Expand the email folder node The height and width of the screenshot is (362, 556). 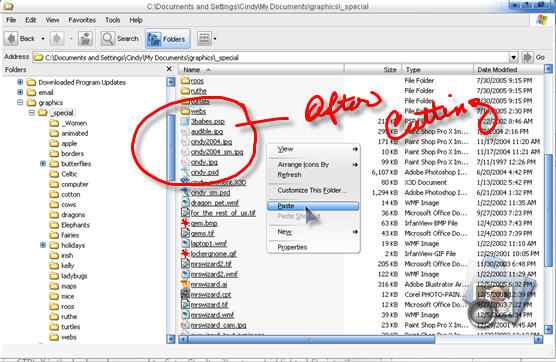[x=20, y=92]
